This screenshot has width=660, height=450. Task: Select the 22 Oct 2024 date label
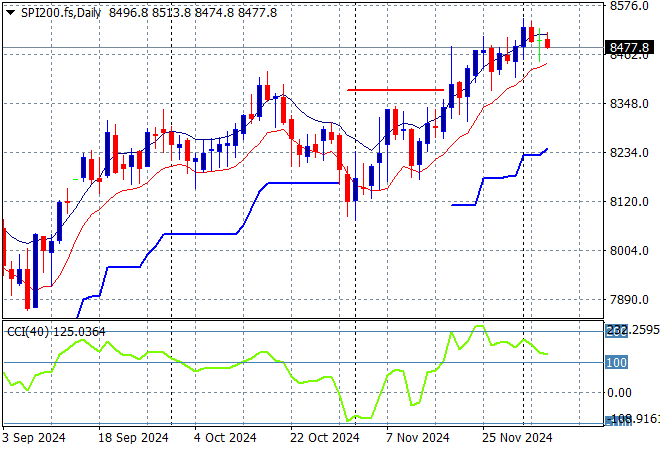point(325,438)
